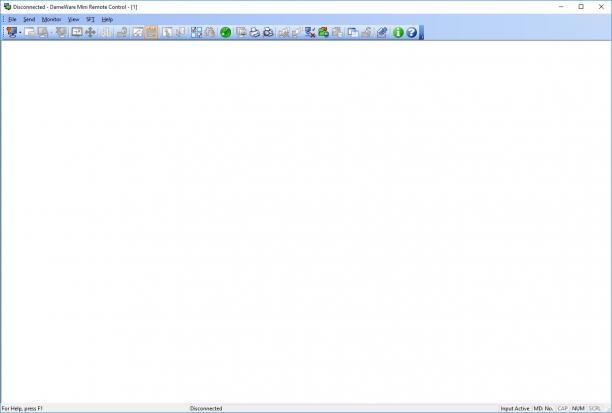Click the DameWare title bar application icon
This screenshot has width=612, height=413.
click(x=7, y=7)
